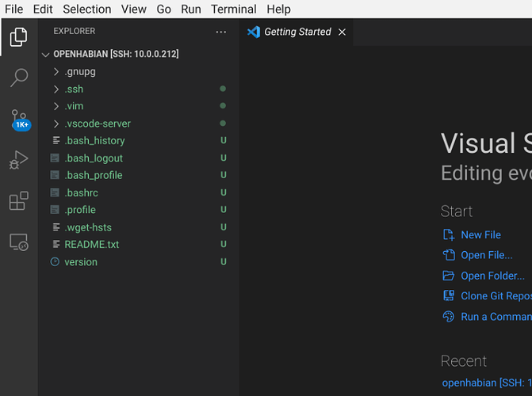Viewport: 532px width, 396px height.
Task: Open the Terminal menu
Action: click(x=233, y=10)
